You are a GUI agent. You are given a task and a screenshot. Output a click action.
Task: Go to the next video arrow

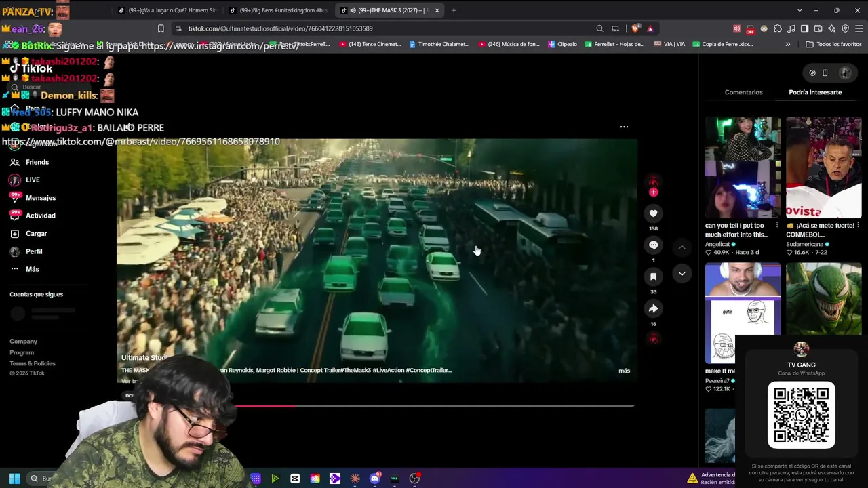coord(682,273)
